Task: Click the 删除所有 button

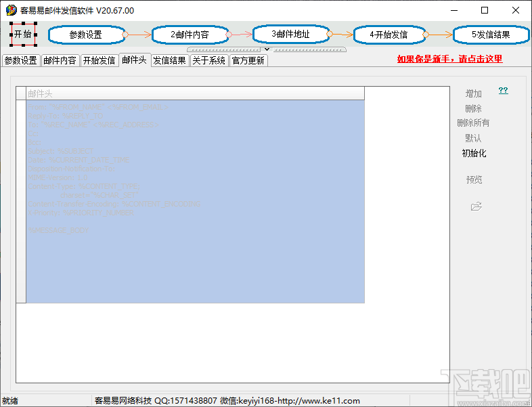Action: (x=474, y=123)
